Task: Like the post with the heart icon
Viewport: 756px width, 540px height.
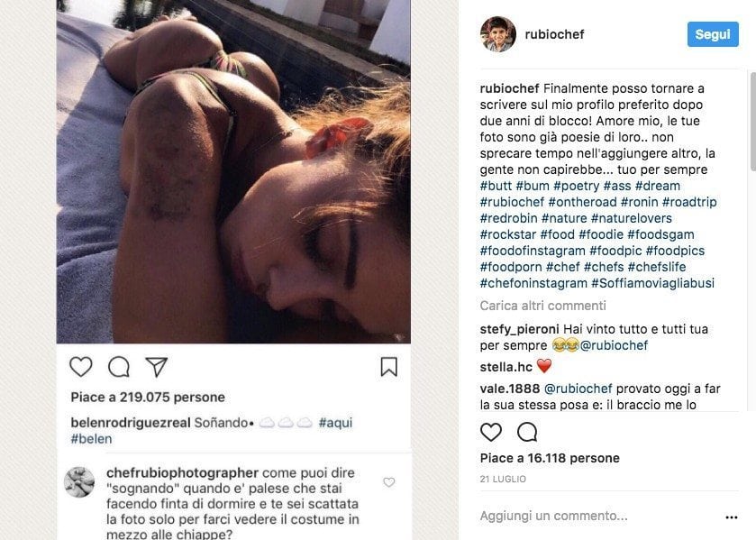Action: (491, 432)
